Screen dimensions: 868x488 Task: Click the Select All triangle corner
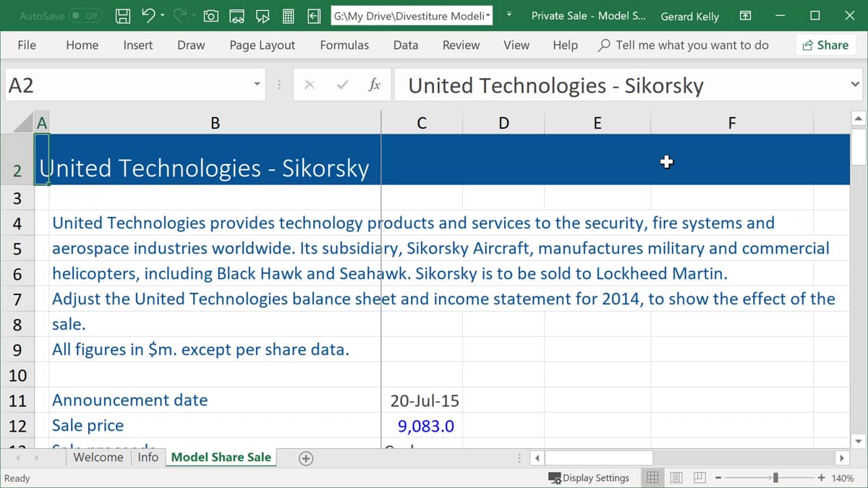coord(24,122)
